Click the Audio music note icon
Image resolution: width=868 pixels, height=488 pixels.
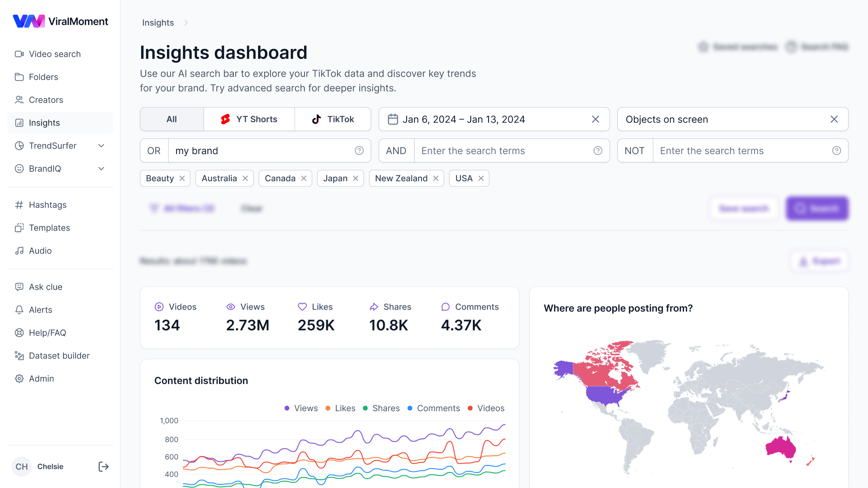pos(19,251)
